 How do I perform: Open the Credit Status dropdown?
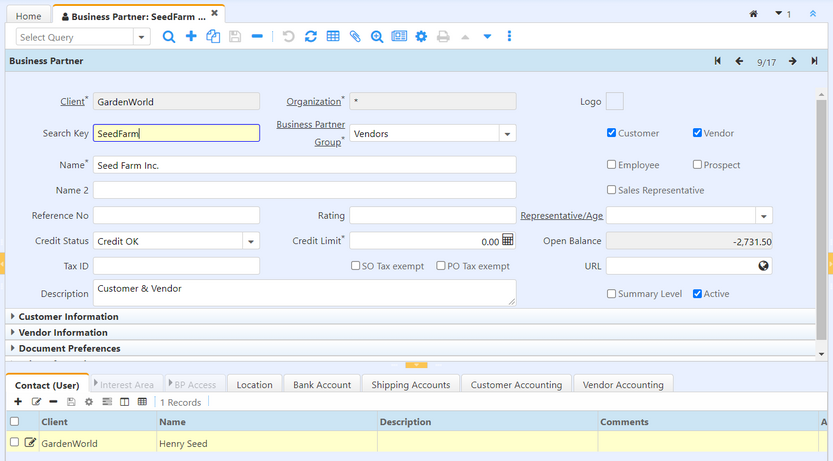[x=251, y=242]
